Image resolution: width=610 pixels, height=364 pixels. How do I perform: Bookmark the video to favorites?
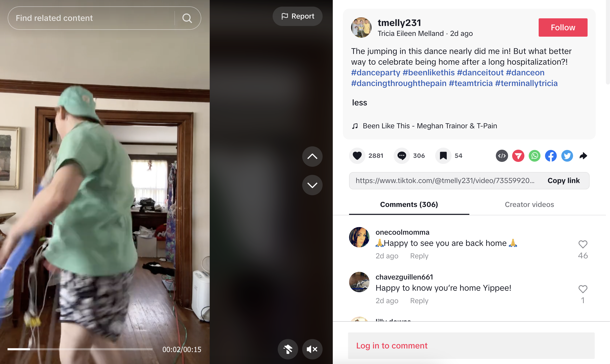(x=443, y=156)
